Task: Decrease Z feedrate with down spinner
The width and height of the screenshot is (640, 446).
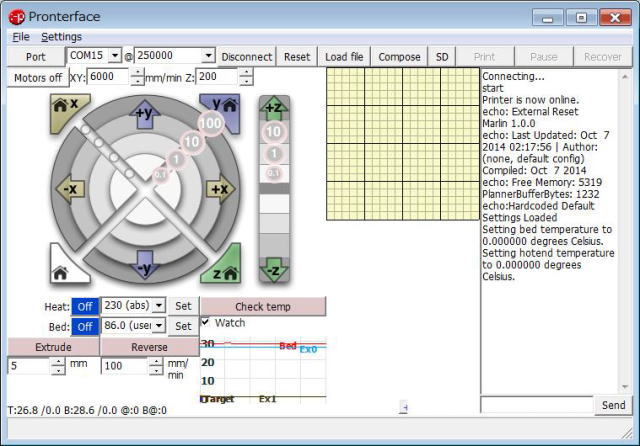Action: [246, 81]
